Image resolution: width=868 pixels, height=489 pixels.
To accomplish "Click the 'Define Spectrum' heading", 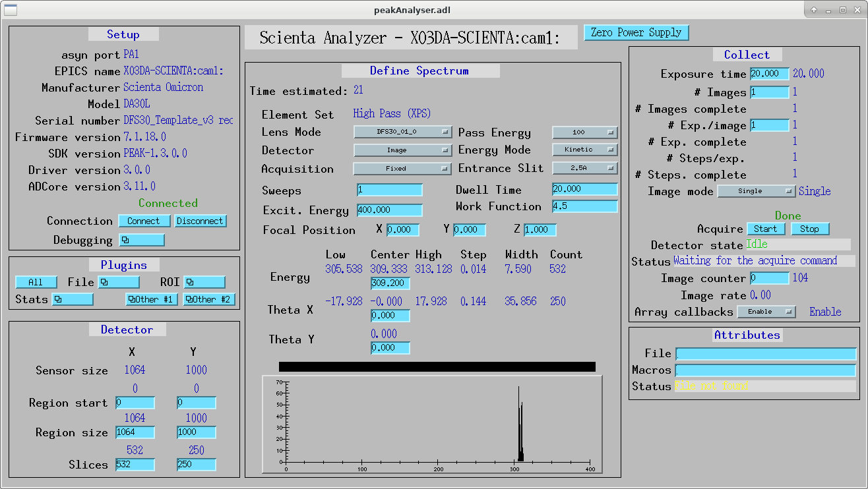I will coord(420,71).
